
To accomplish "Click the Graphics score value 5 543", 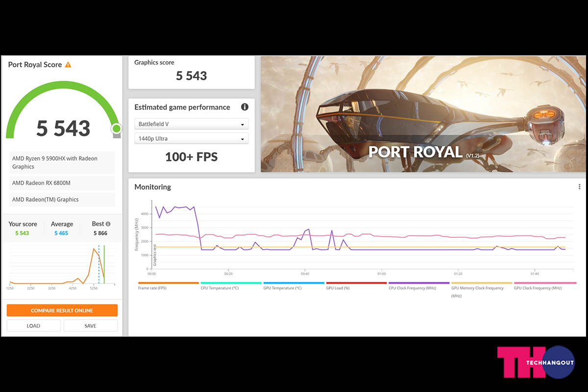I will tap(192, 76).
